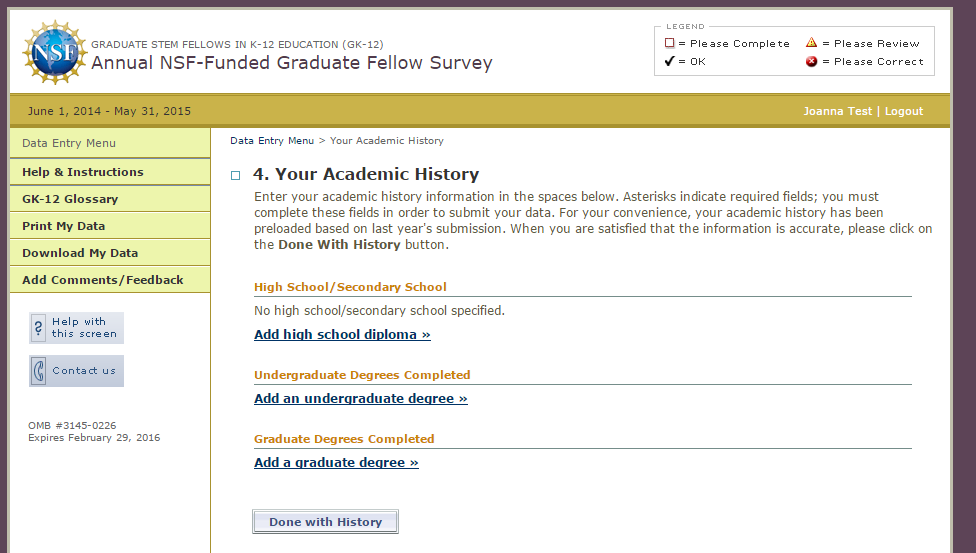Screen dimensions: 976x553
Task: Click the Logout link
Action: click(903, 111)
